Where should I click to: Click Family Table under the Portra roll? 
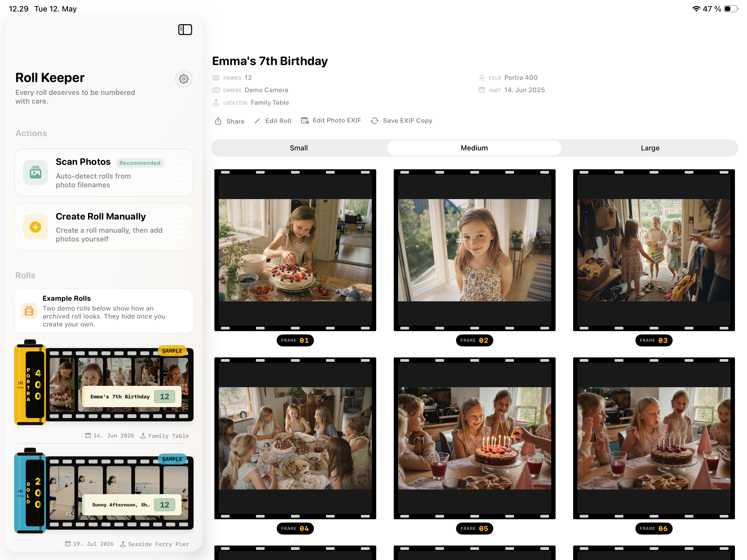tap(168, 436)
